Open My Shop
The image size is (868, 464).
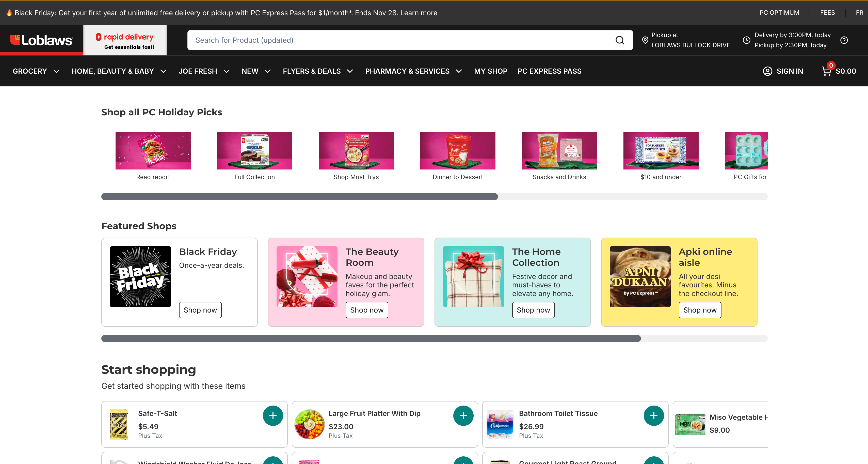click(491, 71)
